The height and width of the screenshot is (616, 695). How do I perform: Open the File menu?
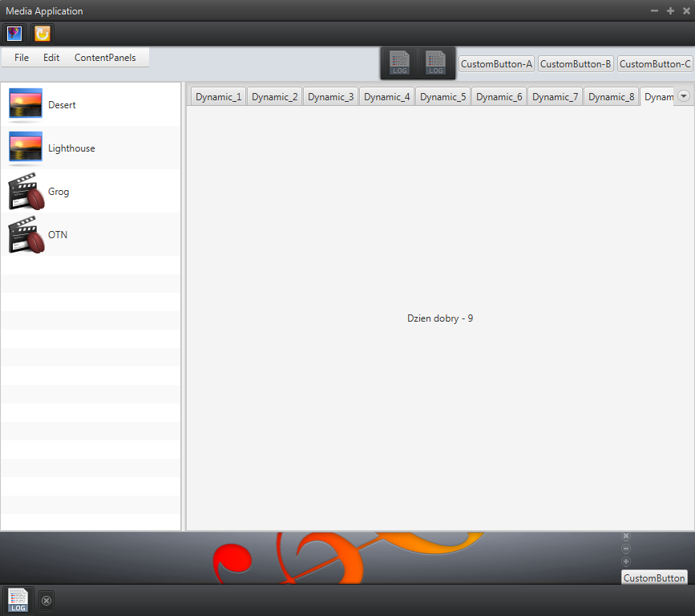(x=22, y=58)
